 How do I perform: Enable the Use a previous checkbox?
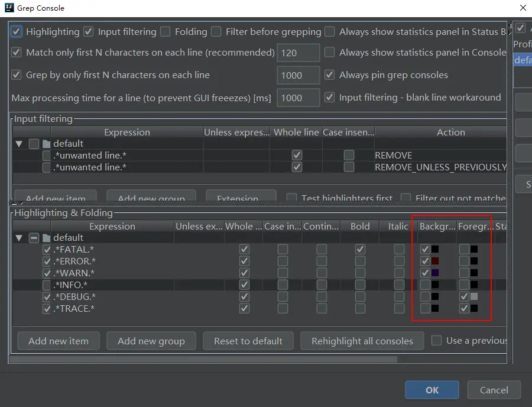tap(436, 340)
